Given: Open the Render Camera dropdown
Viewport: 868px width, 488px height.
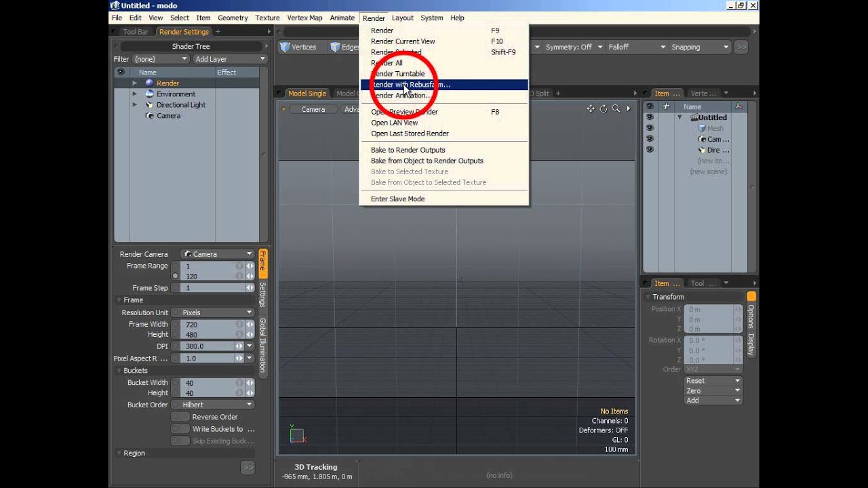Looking at the screenshot, I should (x=218, y=254).
